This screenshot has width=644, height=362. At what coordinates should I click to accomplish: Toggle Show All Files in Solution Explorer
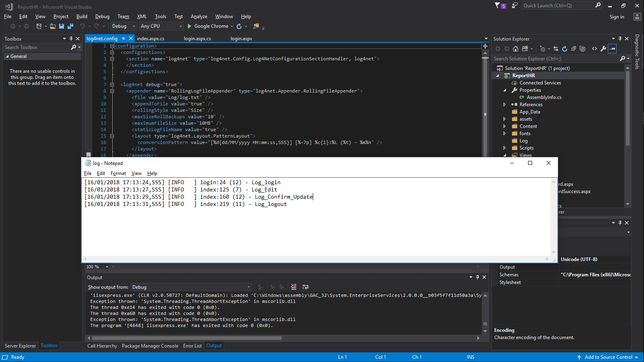(582, 49)
